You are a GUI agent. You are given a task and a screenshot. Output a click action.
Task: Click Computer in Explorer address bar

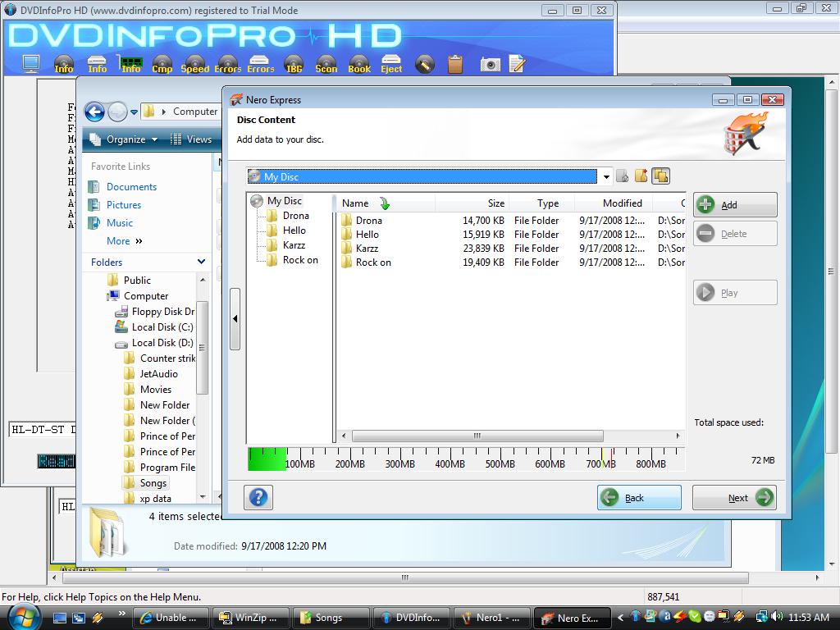click(195, 112)
